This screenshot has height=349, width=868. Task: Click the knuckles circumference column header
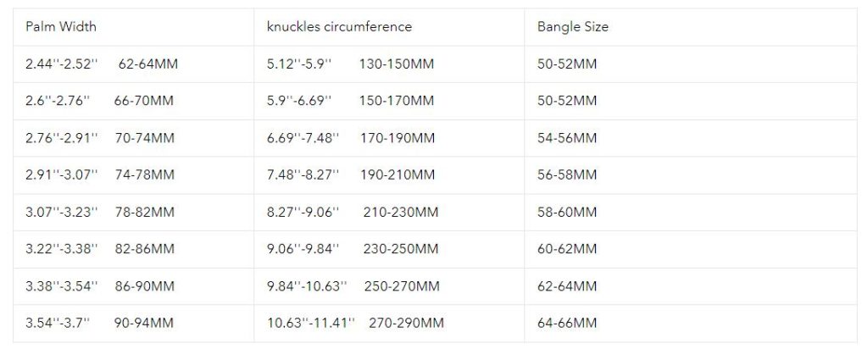(x=339, y=26)
